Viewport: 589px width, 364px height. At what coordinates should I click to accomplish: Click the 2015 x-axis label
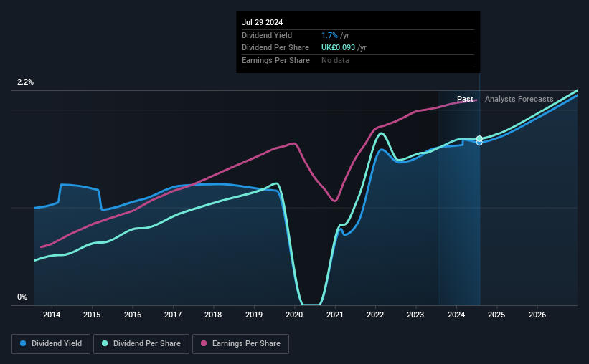[x=92, y=315]
